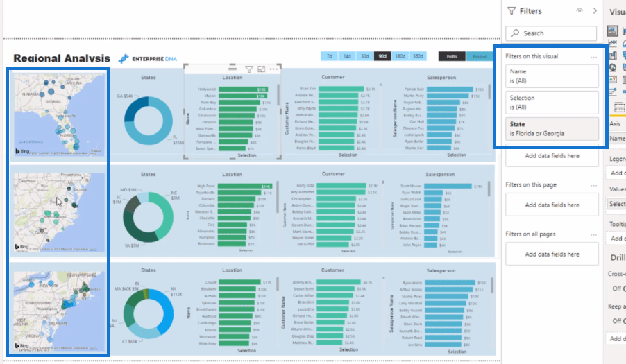The width and height of the screenshot is (626, 364).
Task: Click the New York and New England map visual
Action: (59, 312)
